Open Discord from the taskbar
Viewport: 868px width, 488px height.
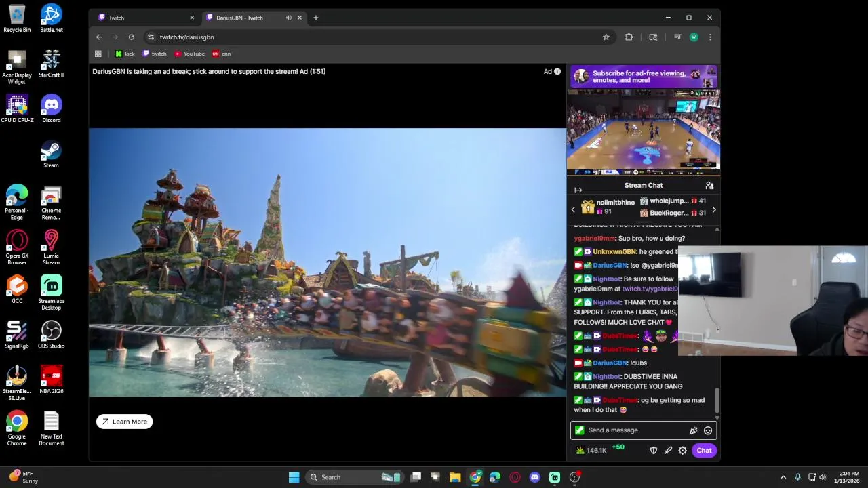pyautogui.click(x=535, y=477)
